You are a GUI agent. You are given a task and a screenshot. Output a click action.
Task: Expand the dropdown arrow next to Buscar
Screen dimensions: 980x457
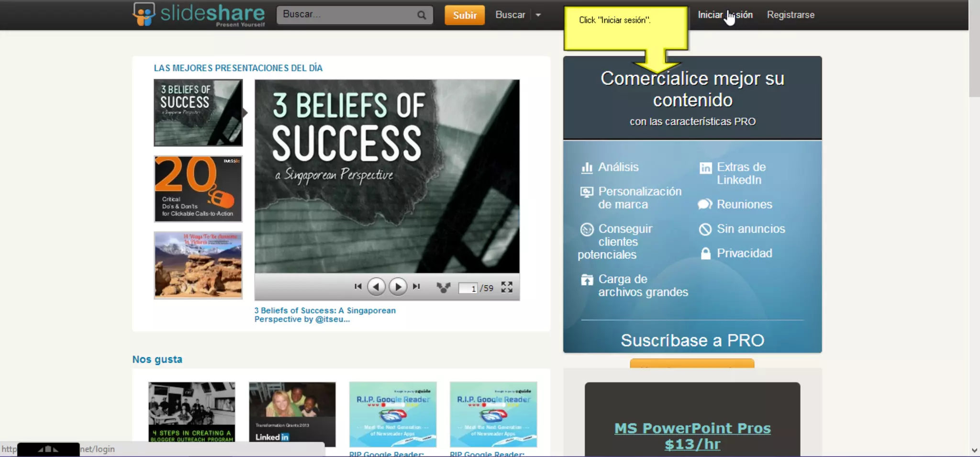point(538,15)
